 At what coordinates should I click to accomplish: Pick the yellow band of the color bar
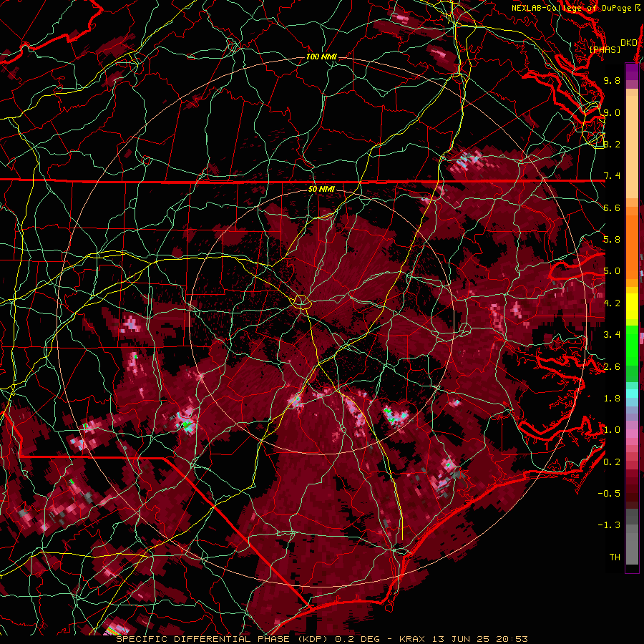[632, 306]
